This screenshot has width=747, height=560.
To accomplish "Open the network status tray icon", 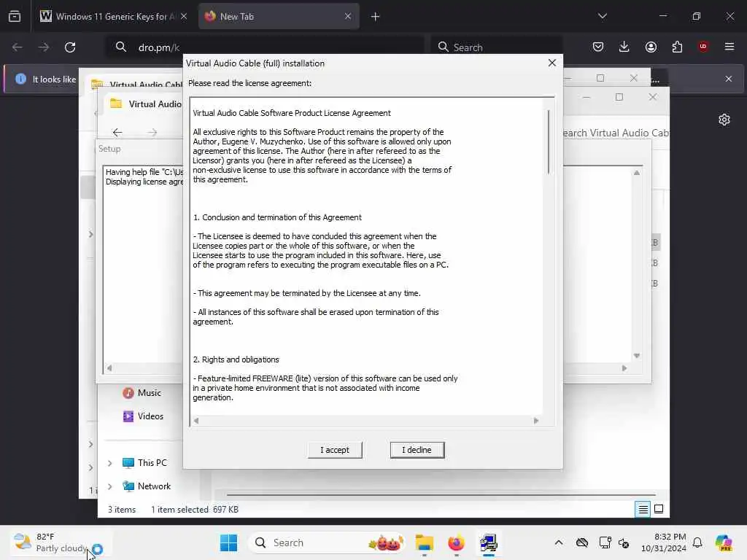I will tap(605, 542).
